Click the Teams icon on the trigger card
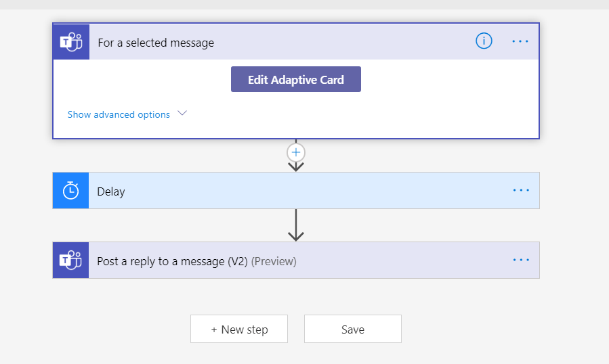Image resolution: width=609 pixels, height=364 pixels. tap(71, 42)
